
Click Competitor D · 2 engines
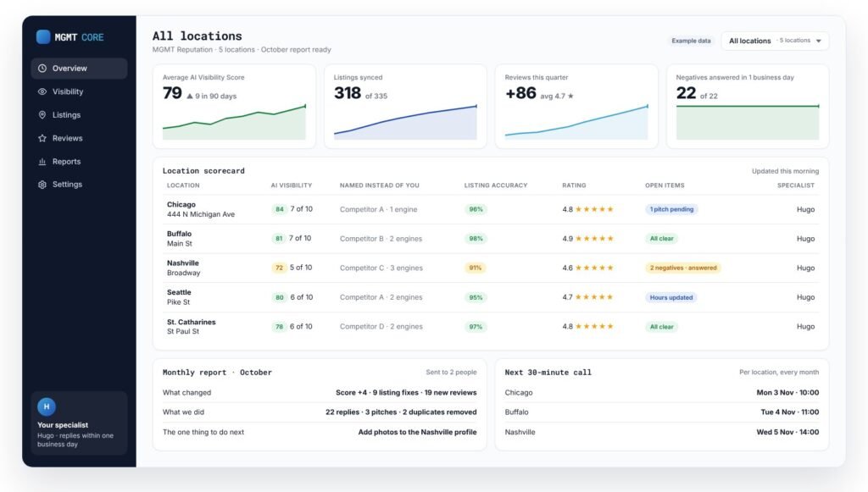[381, 327]
